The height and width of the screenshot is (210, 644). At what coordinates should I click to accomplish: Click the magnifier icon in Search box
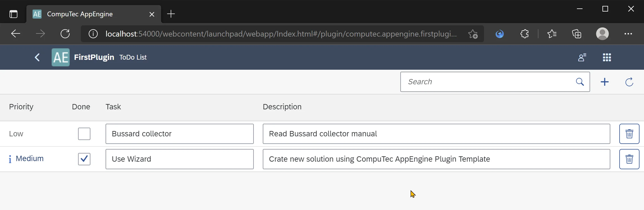pyautogui.click(x=580, y=82)
